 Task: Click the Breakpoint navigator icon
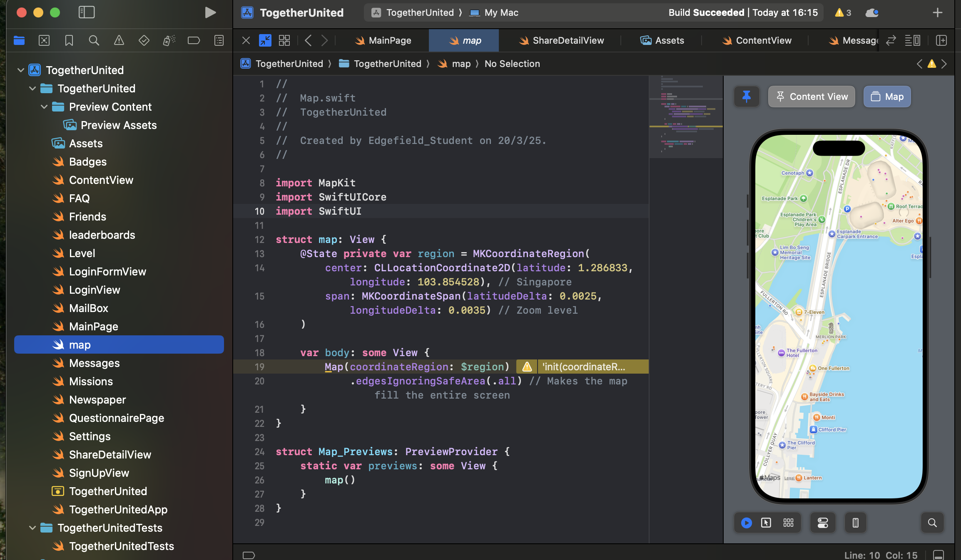coord(194,40)
